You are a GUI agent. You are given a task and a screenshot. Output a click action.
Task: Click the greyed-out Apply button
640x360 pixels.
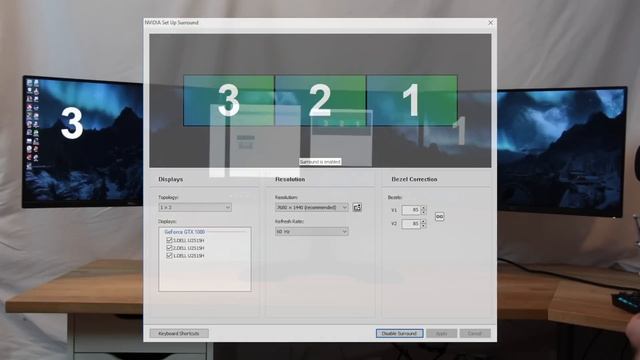pyautogui.click(x=442, y=333)
